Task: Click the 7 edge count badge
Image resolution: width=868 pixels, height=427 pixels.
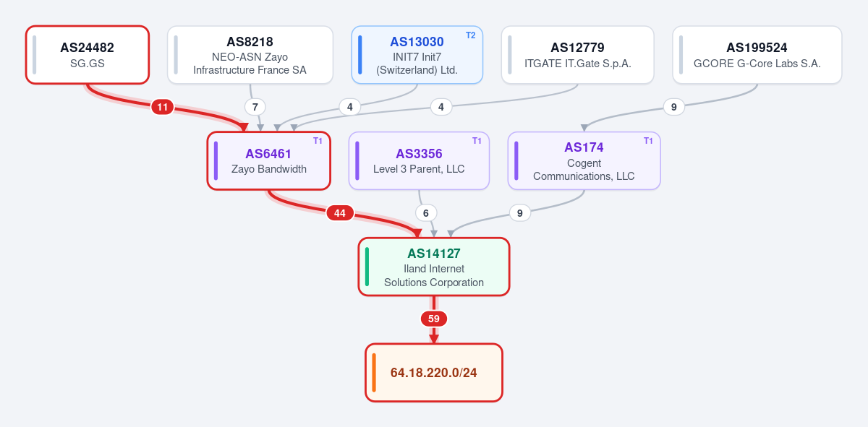Action: click(x=255, y=107)
